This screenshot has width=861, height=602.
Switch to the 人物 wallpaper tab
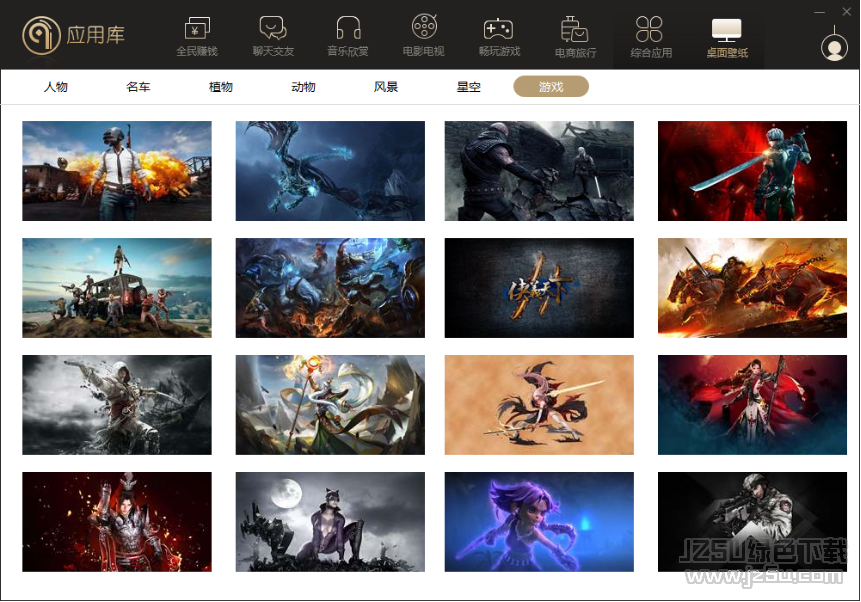(55, 87)
